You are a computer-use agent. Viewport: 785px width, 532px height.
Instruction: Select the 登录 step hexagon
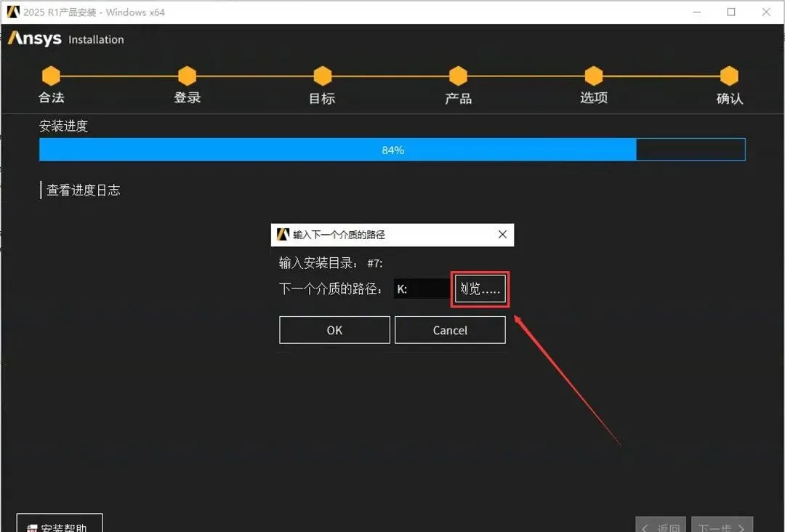tap(187, 76)
